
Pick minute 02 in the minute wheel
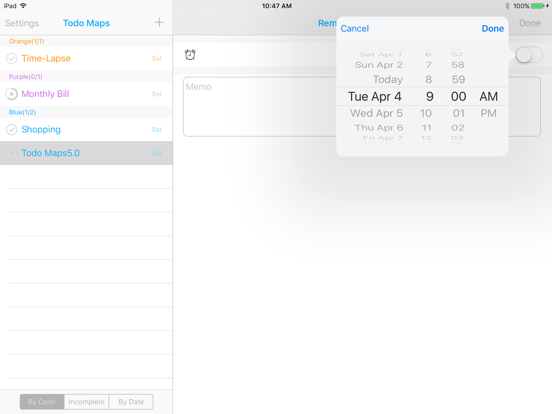pyautogui.click(x=458, y=127)
